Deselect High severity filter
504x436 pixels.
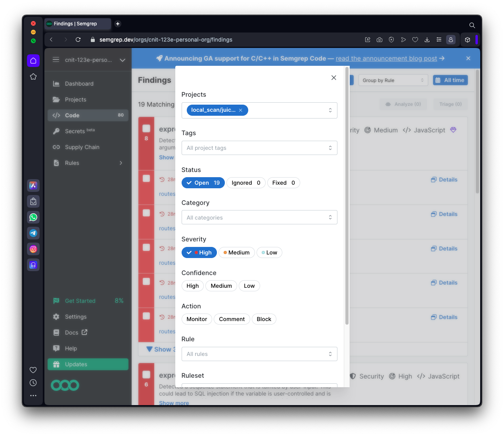click(199, 252)
